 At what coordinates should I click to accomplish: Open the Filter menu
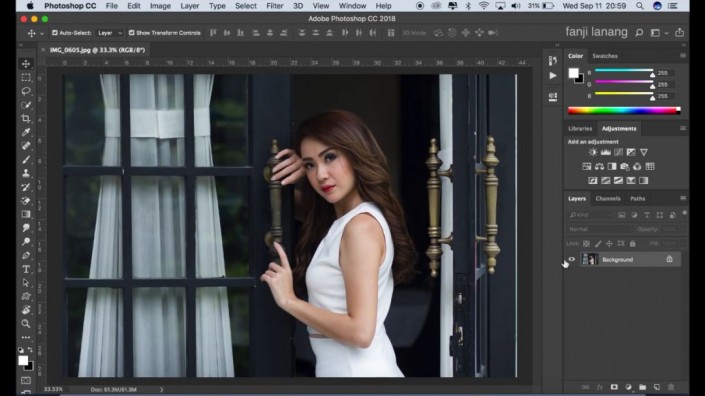click(x=274, y=6)
